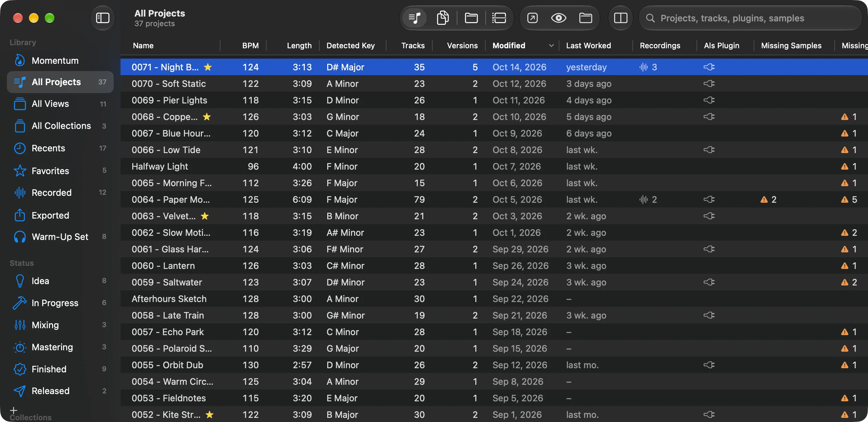Open All Collections sidebar item
Screen dimensions: 868x422
(60, 126)
